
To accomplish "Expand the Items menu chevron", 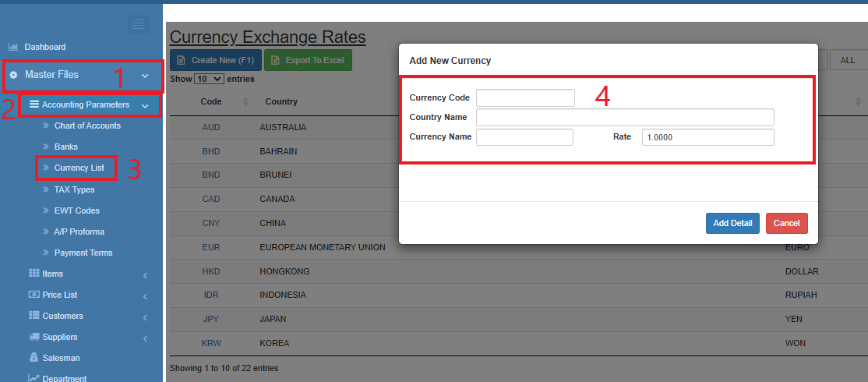I will [145, 275].
